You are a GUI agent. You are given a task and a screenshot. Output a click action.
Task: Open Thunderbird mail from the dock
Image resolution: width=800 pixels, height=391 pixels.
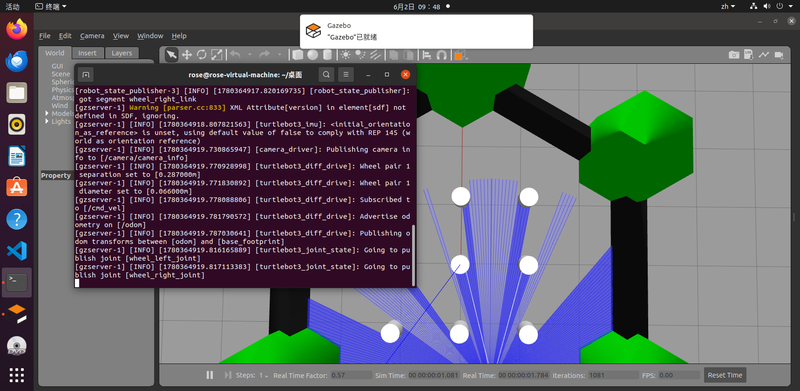[x=17, y=61]
